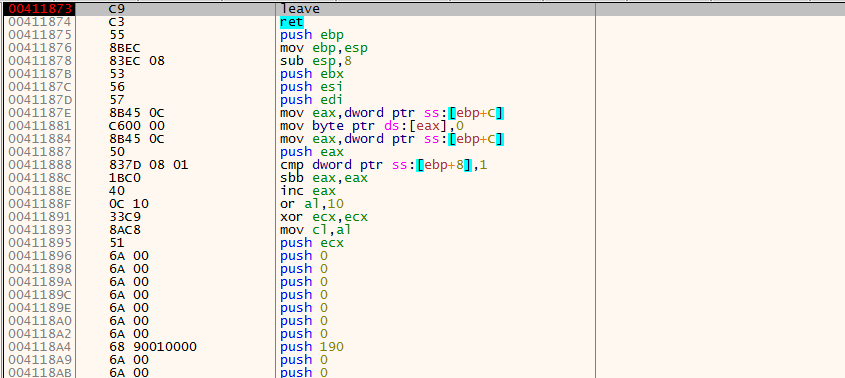
Task: Select the 'push ebx' instruction
Action: pos(311,74)
